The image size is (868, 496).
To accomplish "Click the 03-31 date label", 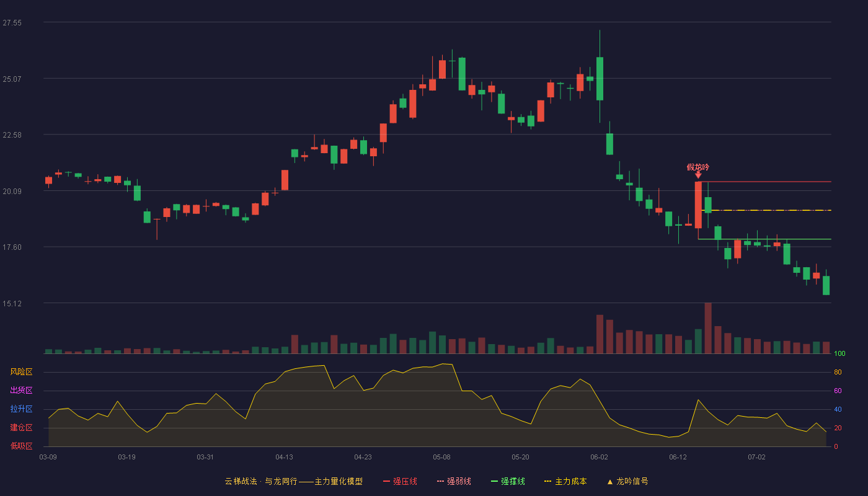I will (205, 457).
